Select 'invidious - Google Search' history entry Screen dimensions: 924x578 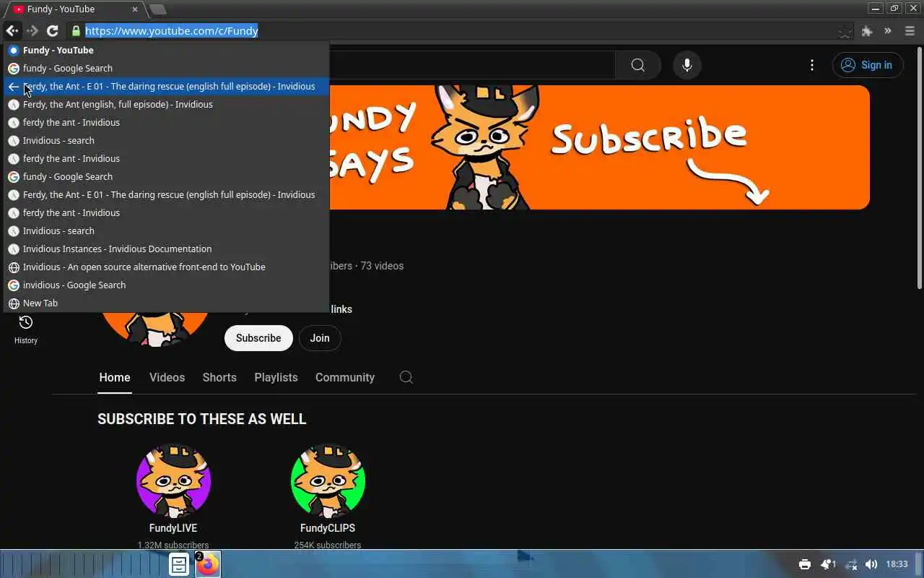167,285
